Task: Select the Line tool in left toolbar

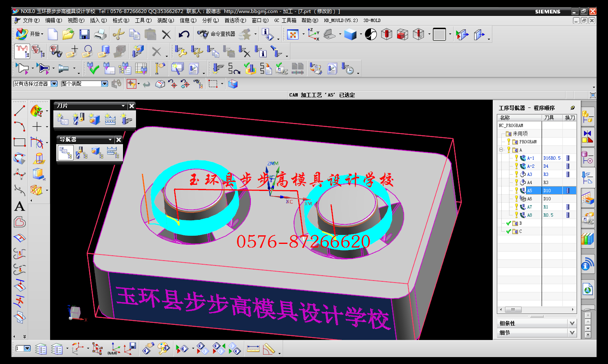Action: click(19, 110)
